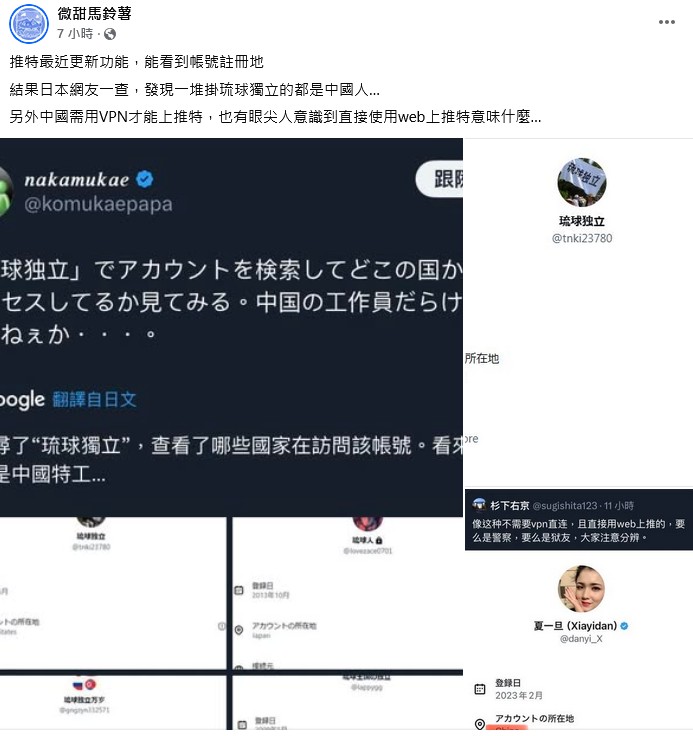Click the verified badge beside 夏一旦 (Xiayidan)
The height and width of the screenshot is (736, 693).
[x=624, y=626]
